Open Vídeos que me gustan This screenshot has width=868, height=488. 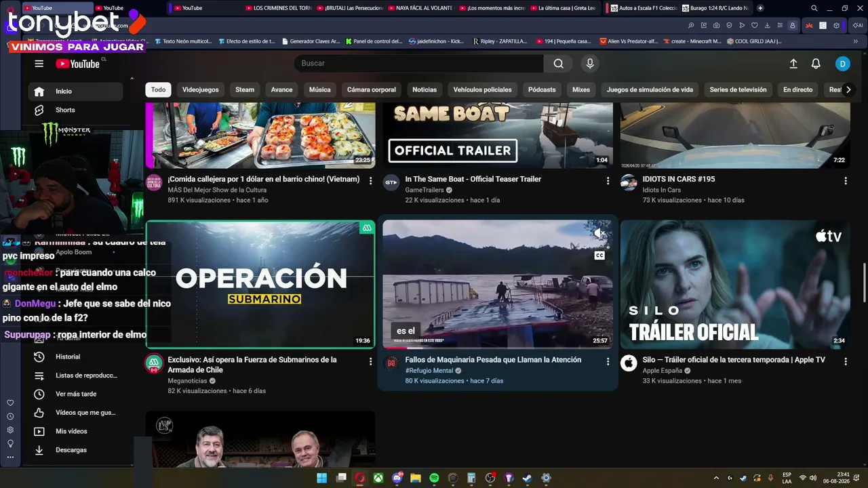point(75,412)
